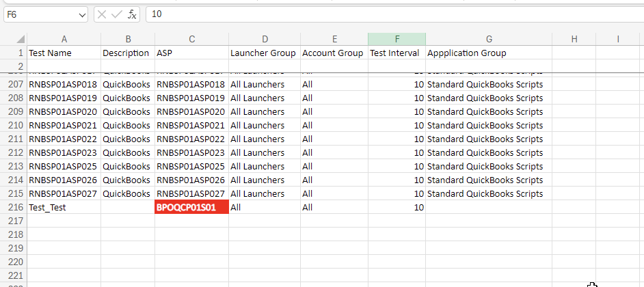Click the Cancel X formula icon

click(x=103, y=15)
